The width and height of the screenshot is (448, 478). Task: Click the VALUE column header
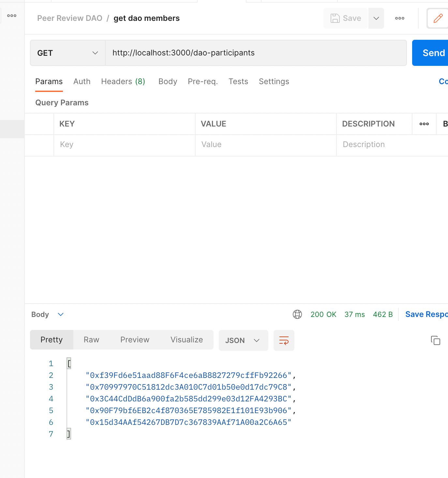pyautogui.click(x=214, y=124)
